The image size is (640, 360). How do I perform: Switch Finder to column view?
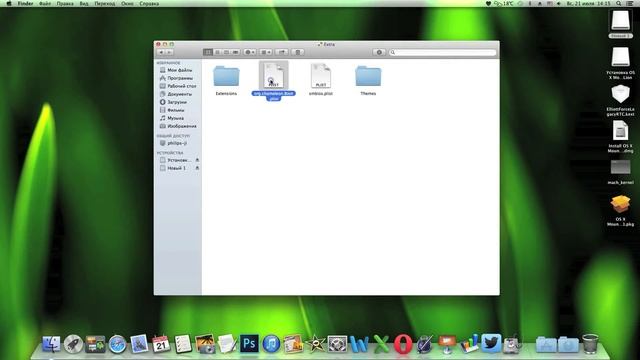click(x=226, y=52)
